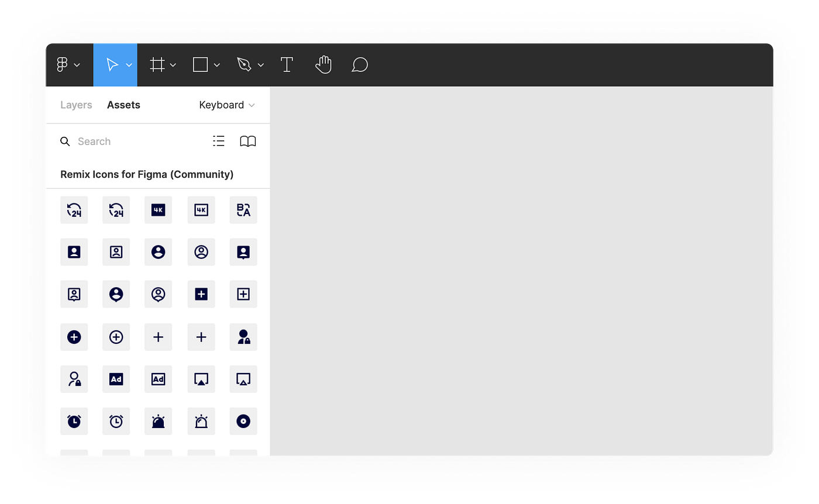Pick the filled alarm warning siren icon
The height and width of the screenshot is (504, 819).
click(159, 421)
